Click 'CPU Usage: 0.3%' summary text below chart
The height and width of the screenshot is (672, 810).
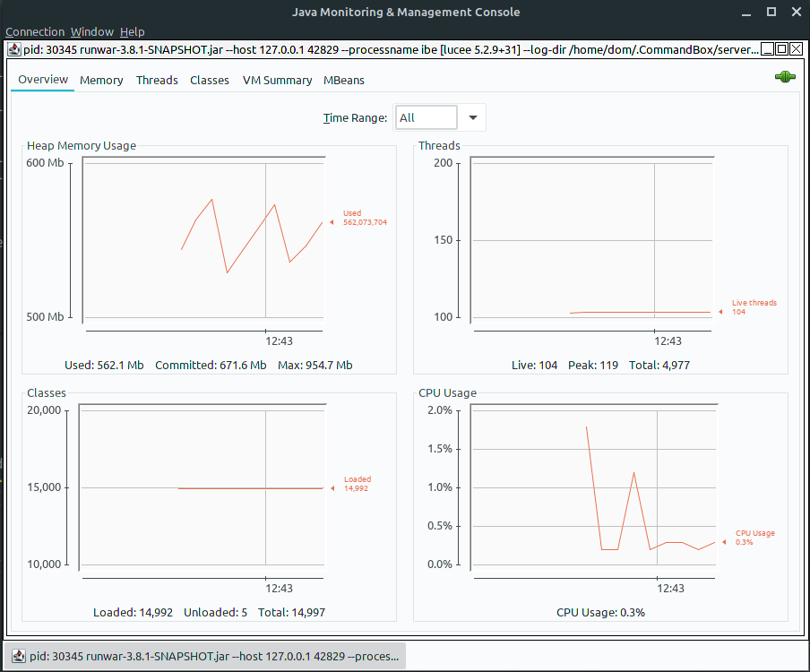pyautogui.click(x=600, y=613)
